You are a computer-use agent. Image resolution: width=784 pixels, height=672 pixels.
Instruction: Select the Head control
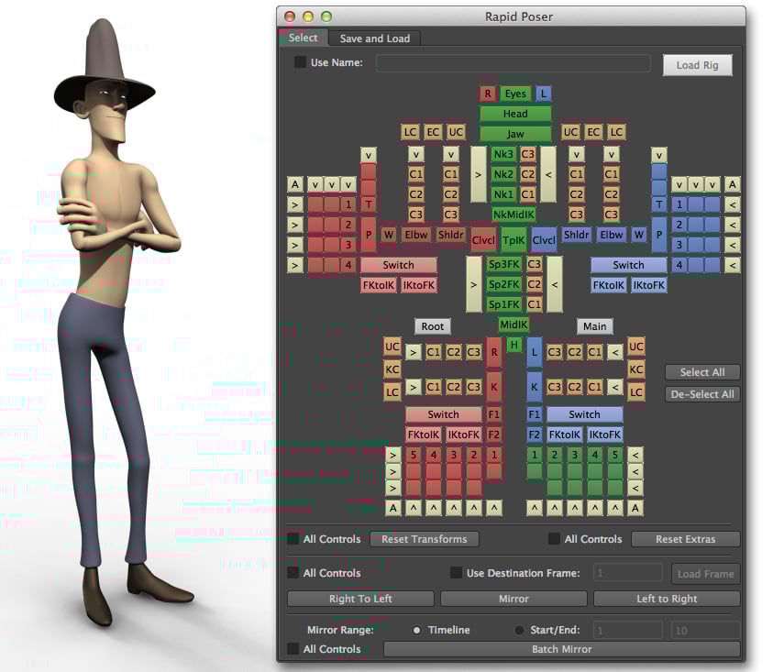(515, 114)
